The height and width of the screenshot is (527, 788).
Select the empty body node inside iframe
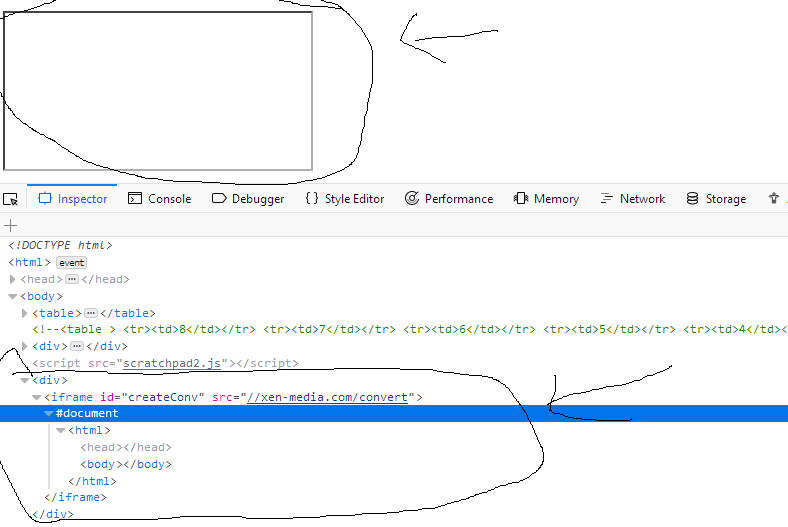coord(126,464)
